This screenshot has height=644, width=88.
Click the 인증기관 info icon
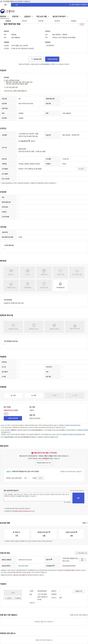(x=52, y=559)
